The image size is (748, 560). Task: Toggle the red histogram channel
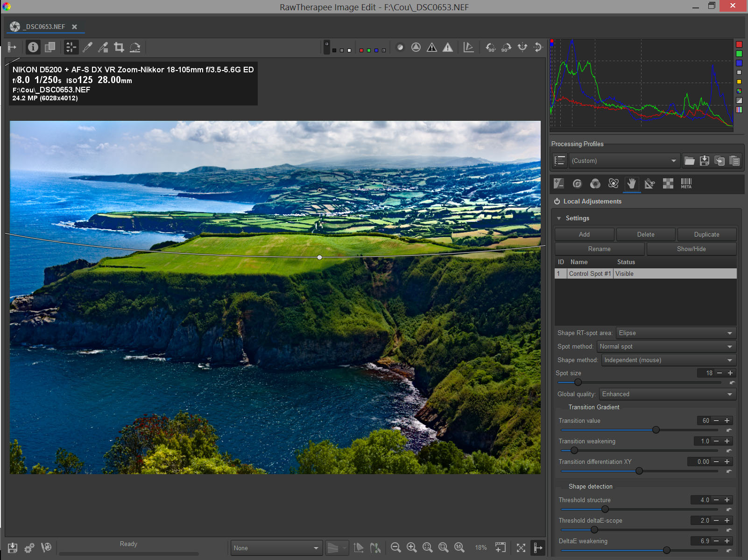tap(739, 44)
